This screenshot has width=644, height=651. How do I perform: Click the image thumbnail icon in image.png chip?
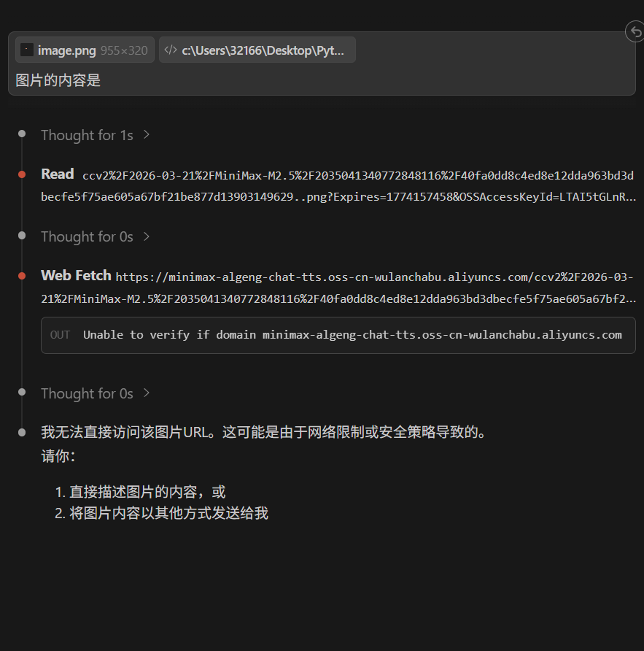click(27, 50)
